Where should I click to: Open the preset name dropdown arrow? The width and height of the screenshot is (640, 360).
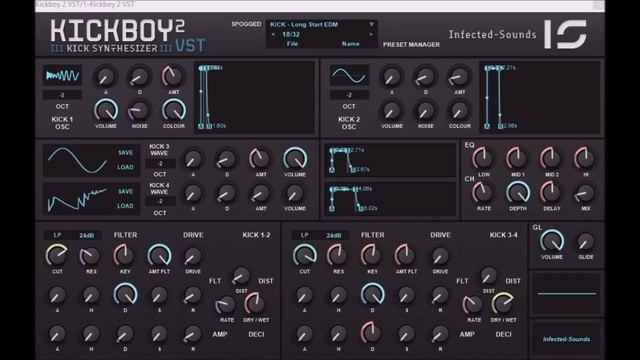point(371,24)
